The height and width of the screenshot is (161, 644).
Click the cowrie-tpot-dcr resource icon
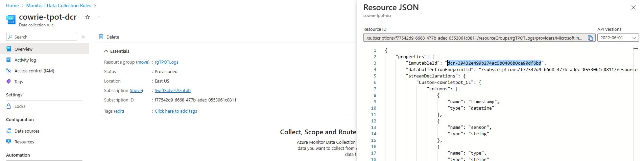coord(11,20)
